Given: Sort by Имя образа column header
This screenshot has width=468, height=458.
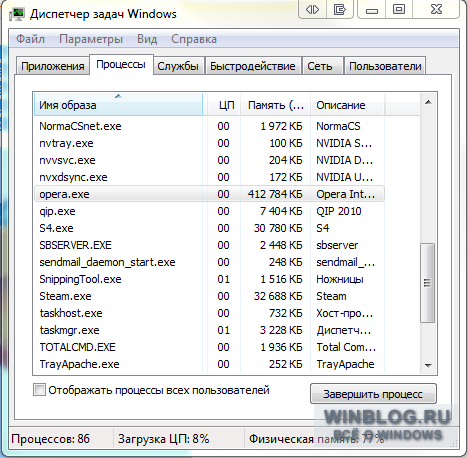Looking at the screenshot, I should coord(118,105).
